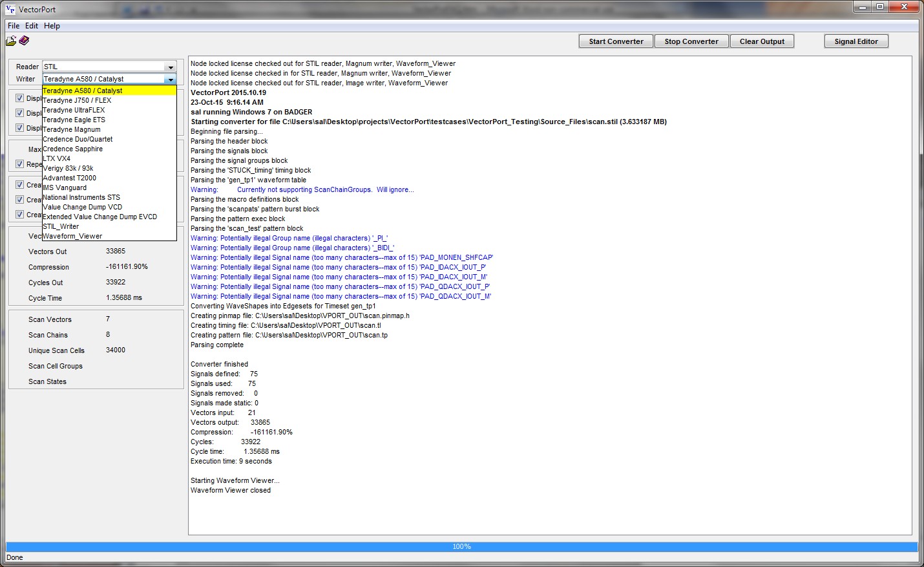Select Teradyne J750 / FLEX writer option
This screenshot has height=567, width=924.
point(77,100)
